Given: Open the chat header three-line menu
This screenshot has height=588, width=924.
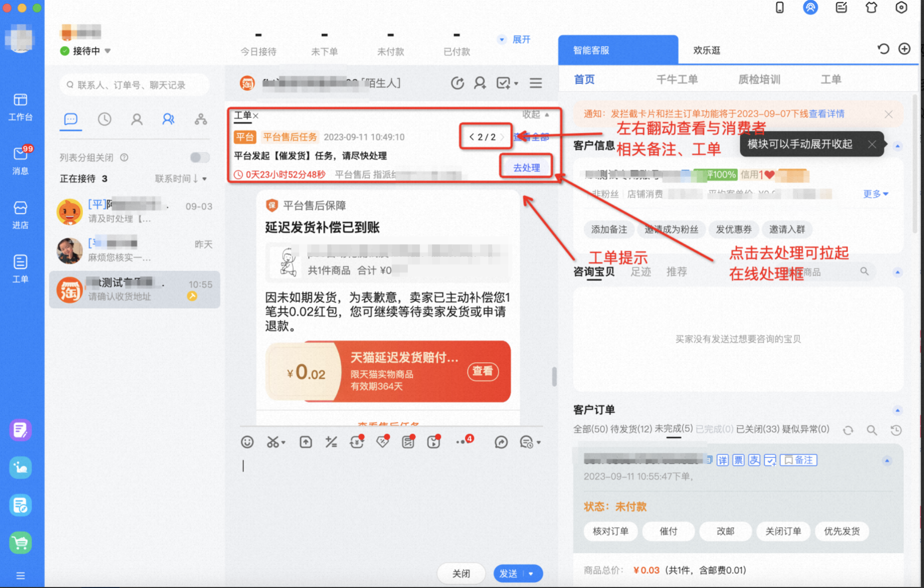Looking at the screenshot, I should 536,83.
